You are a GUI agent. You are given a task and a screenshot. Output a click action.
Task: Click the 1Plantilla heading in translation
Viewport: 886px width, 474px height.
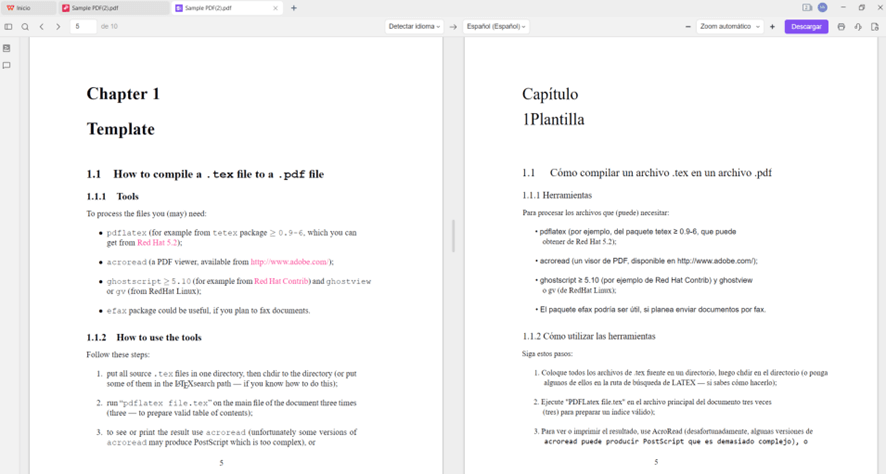click(x=553, y=119)
